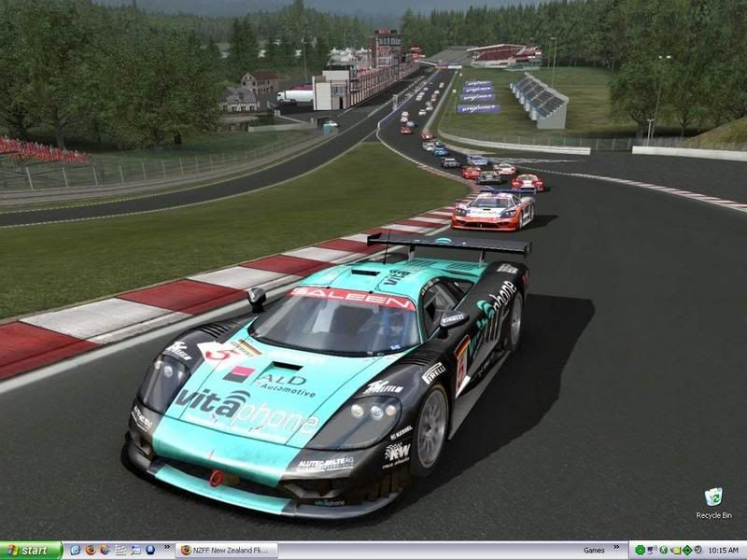Viewport: 747px width, 560px height.
Task: Click the orange-and-purple globe Quick Launch icon
Action: tap(105, 551)
